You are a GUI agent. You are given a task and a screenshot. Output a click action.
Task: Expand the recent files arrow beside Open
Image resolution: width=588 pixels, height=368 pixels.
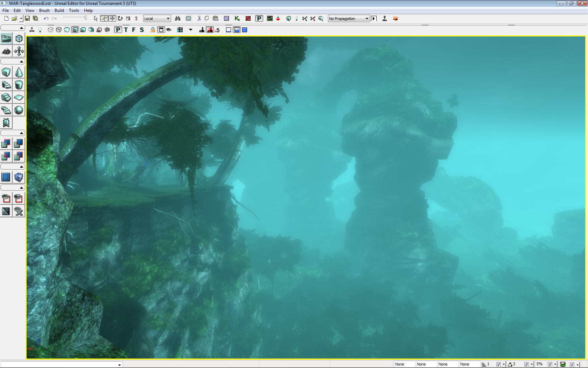pyautogui.click(x=21, y=19)
